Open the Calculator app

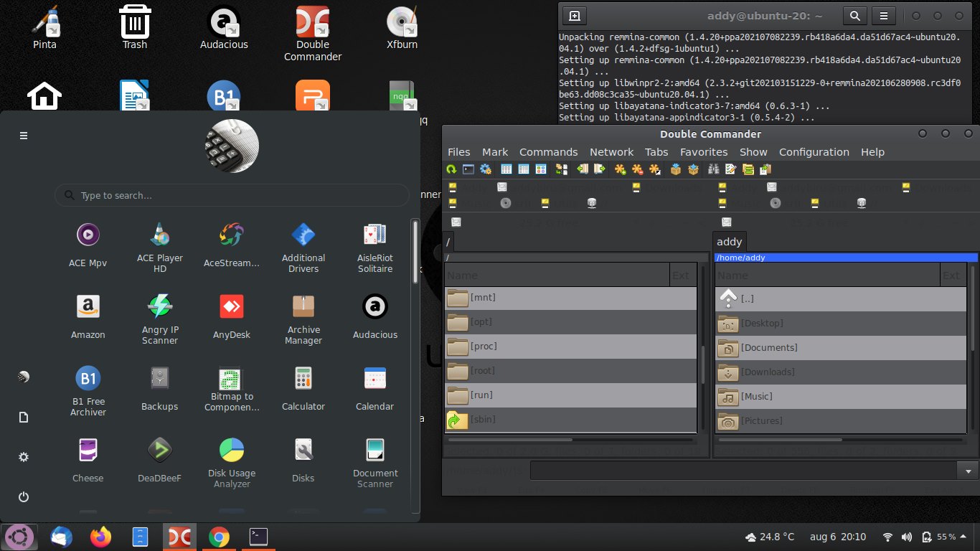click(303, 388)
